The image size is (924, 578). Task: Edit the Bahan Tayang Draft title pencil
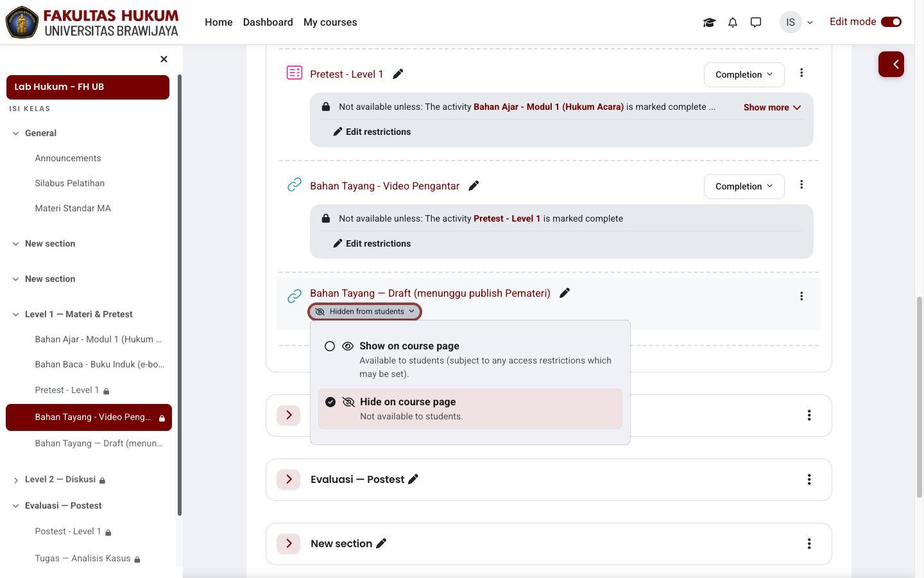565,293
